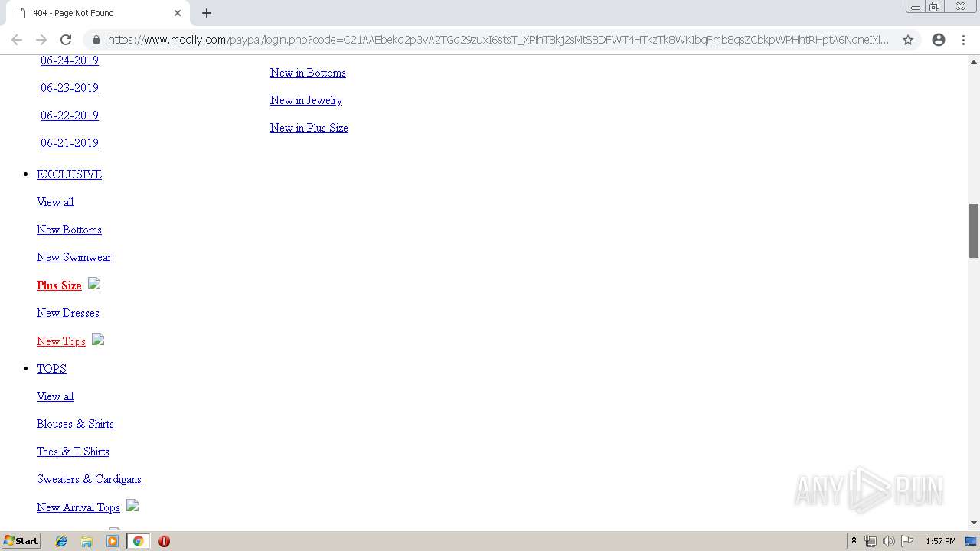Open the 06-21-2019 date link
This screenshot has width=980, height=551.
(70, 143)
